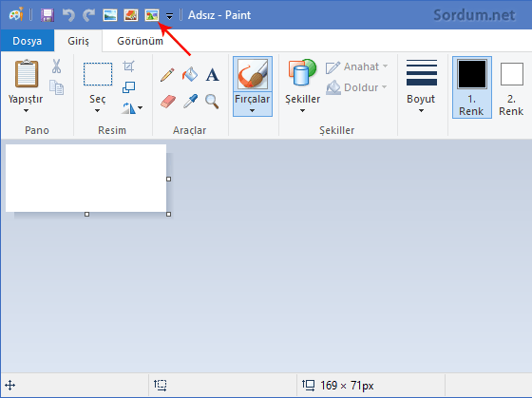Click the Paint application icon in title bar
This screenshot has width=532, height=398.
point(16,14)
